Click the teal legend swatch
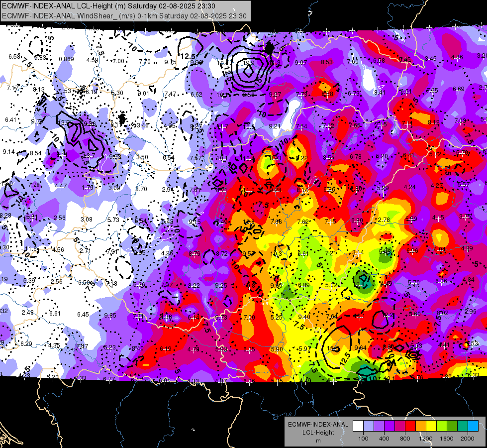Image resolution: width=487 pixels, height=448 pixels. tap(463, 426)
